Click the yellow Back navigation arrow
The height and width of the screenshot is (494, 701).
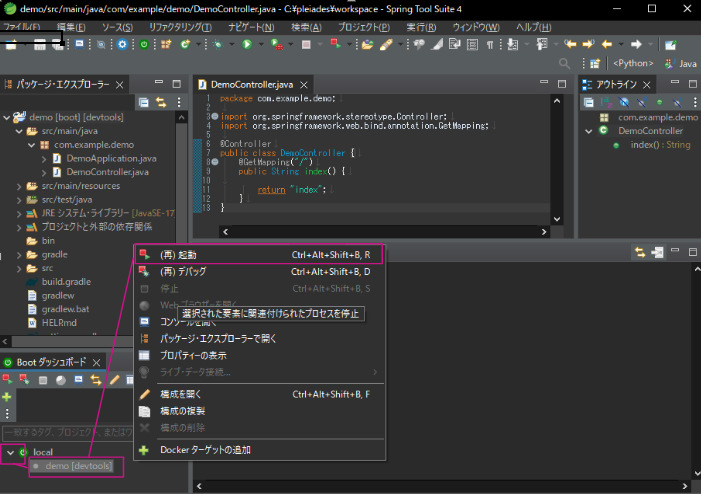pos(607,44)
